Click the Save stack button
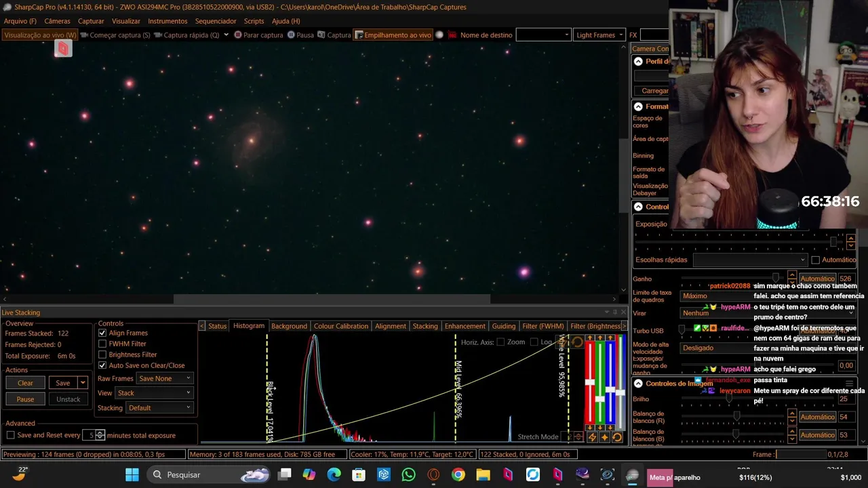 (x=63, y=383)
